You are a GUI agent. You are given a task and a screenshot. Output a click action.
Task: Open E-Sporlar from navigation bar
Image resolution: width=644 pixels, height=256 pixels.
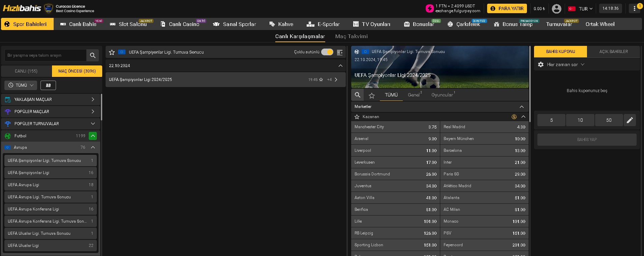(323, 24)
